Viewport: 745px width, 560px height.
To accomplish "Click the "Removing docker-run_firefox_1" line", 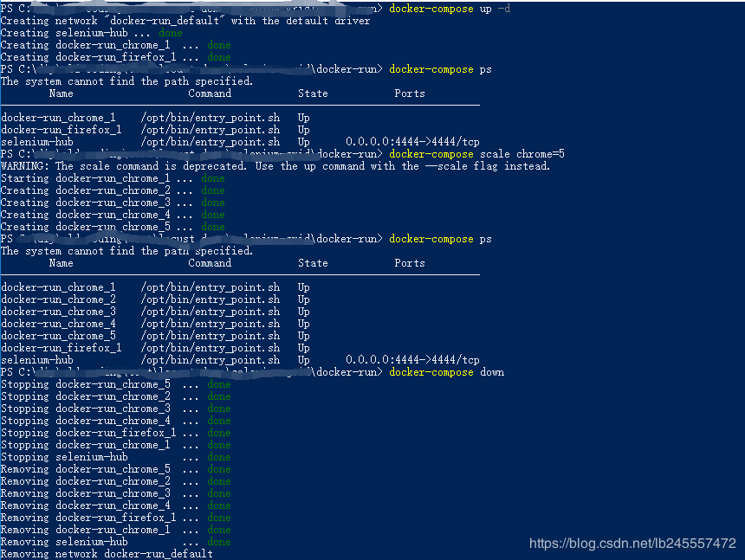I will (88, 518).
